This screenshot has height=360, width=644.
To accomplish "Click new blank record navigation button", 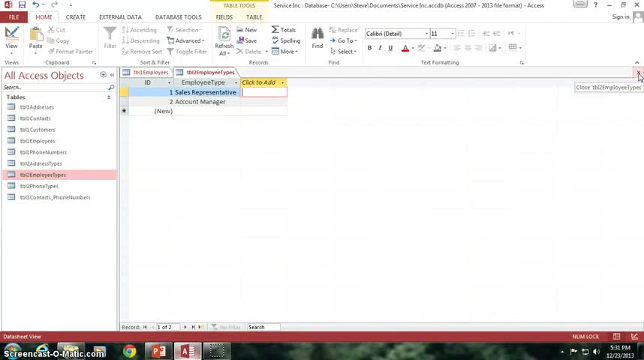I will tap(201, 327).
